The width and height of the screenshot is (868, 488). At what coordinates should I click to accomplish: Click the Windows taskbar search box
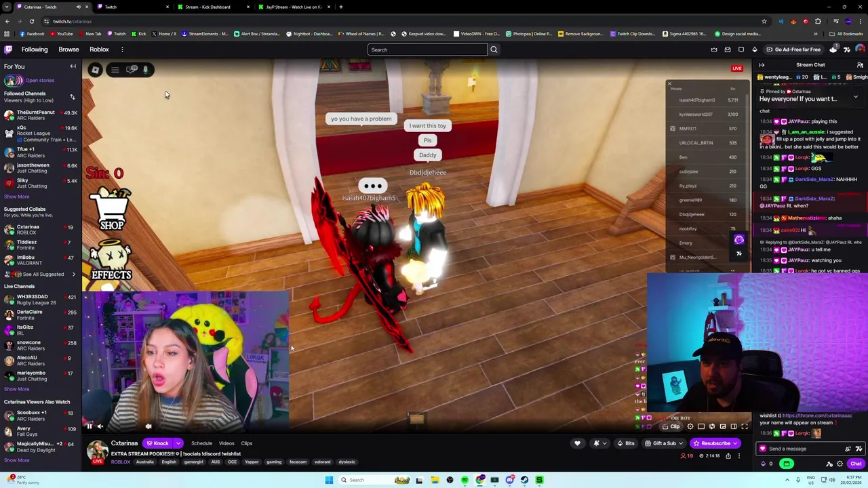click(x=374, y=480)
